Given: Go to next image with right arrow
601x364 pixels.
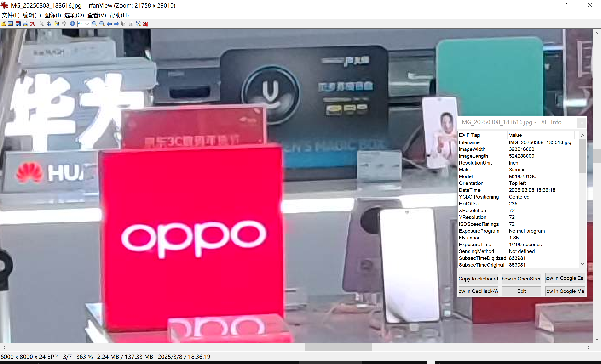Looking at the screenshot, I should (116, 24).
